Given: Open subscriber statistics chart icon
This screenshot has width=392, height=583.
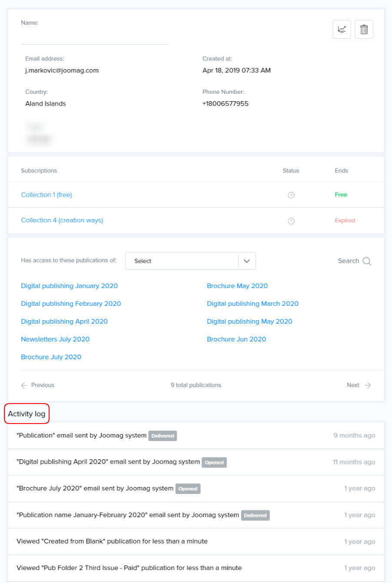Looking at the screenshot, I should pyautogui.click(x=342, y=30).
